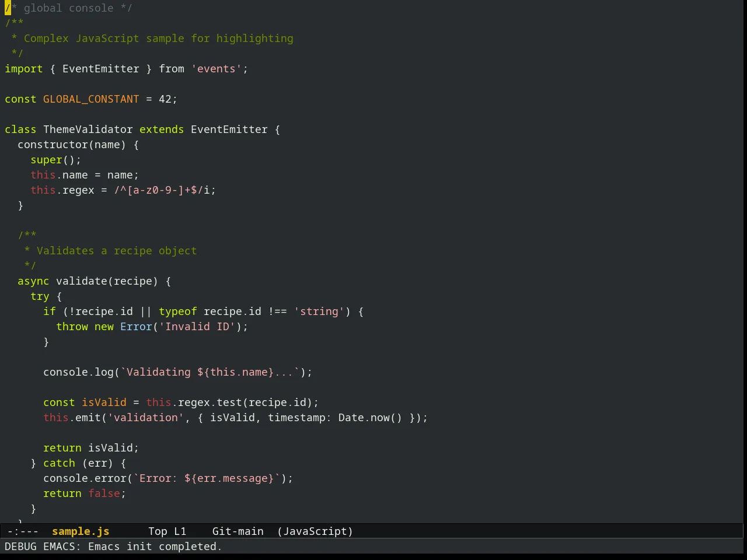The image size is (747, 560).
Task: Click the GLOBAL_CONSTANT identifier
Action: tap(91, 99)
